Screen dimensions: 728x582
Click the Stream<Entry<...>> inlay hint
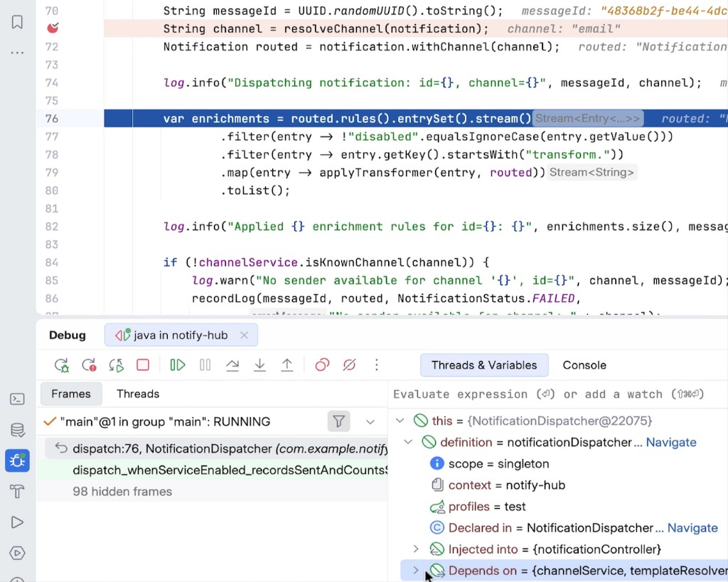tap(588, 119)
